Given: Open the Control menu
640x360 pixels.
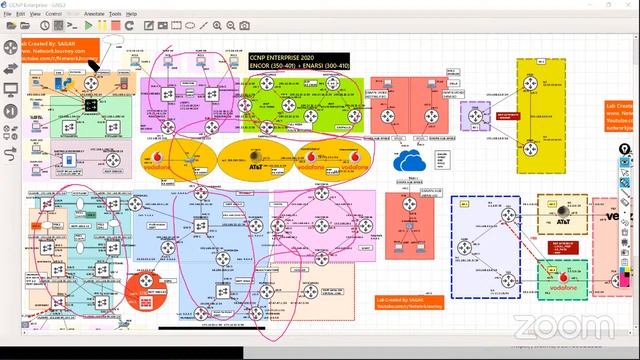Looking at the screenshot, I should pyautogui.click(x=53, y=14).
